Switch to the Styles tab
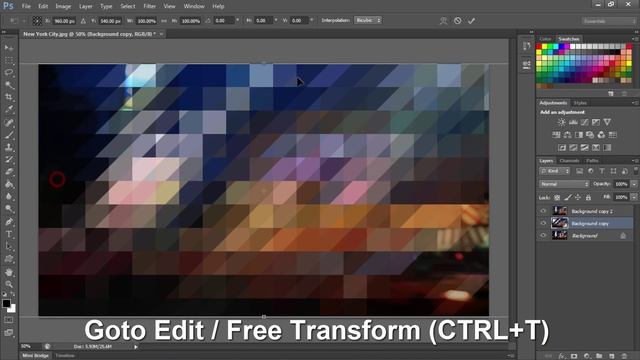 [x=580, y=103]
